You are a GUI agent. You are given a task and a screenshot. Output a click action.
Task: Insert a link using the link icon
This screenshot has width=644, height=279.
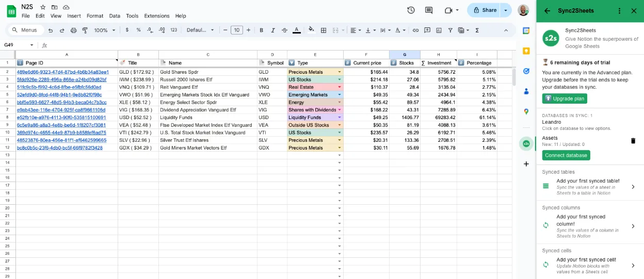(415, 30)
